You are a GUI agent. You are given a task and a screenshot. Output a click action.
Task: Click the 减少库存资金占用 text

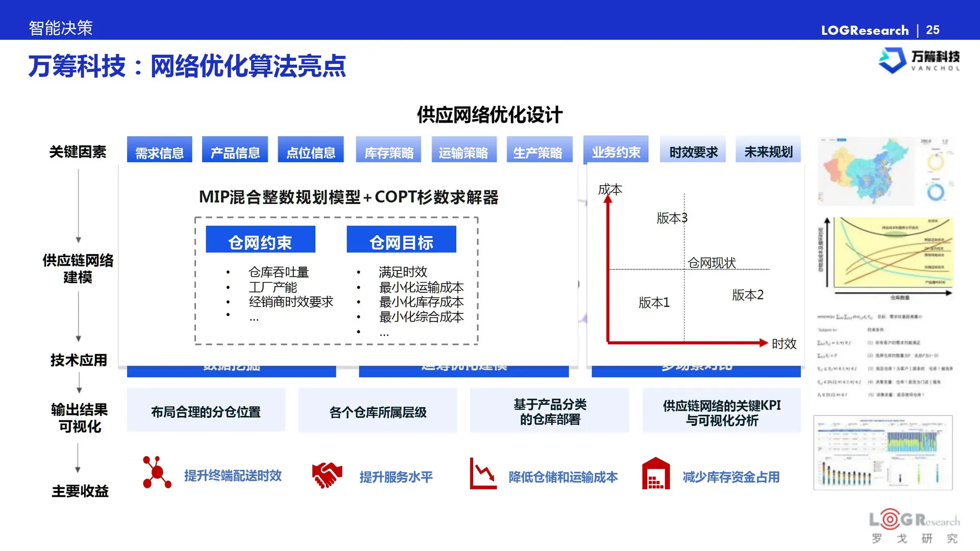tap(731, 477)
